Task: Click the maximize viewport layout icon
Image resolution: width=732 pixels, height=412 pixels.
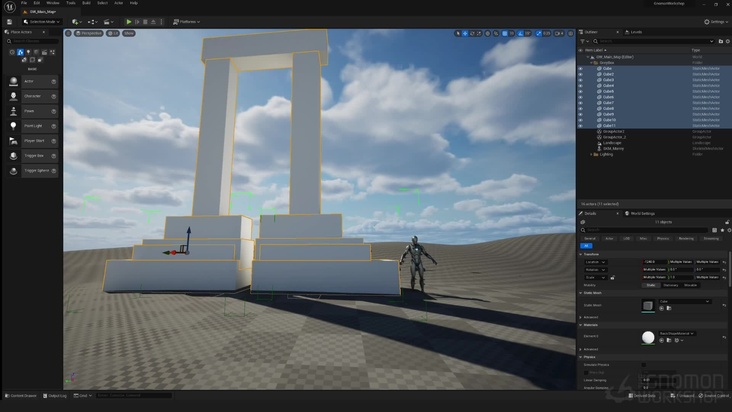Action: coord(570,33)
